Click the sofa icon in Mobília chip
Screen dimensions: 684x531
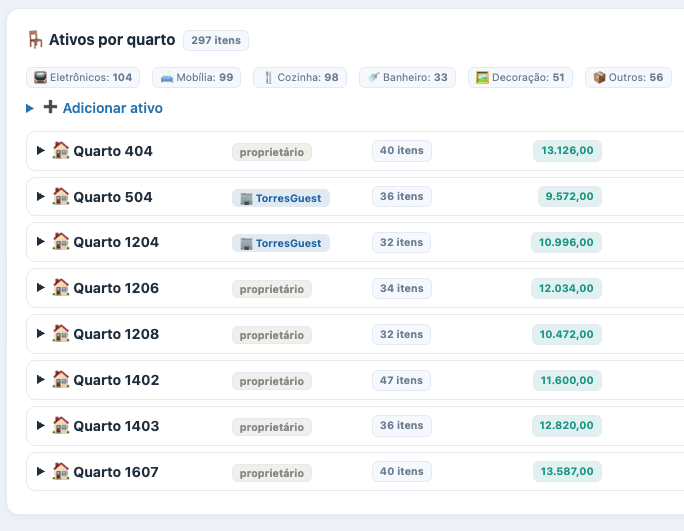pyautogui.click(x=167, y=78)
